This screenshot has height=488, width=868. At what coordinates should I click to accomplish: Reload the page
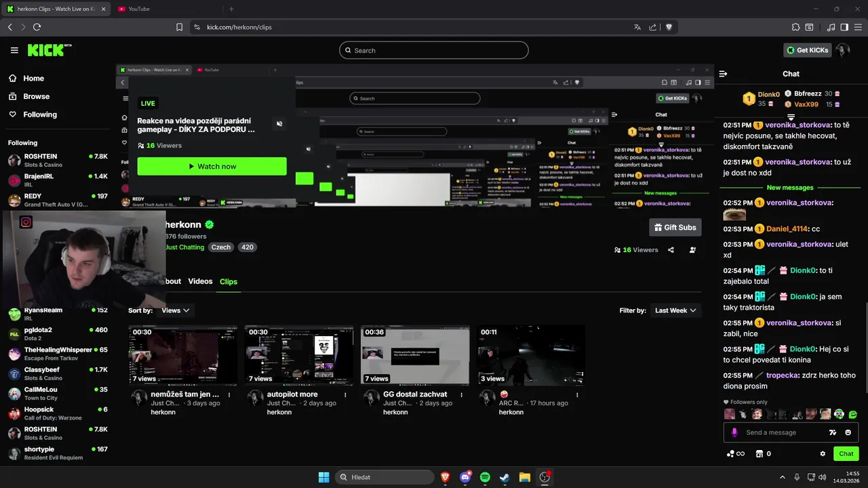click(37, 27)
